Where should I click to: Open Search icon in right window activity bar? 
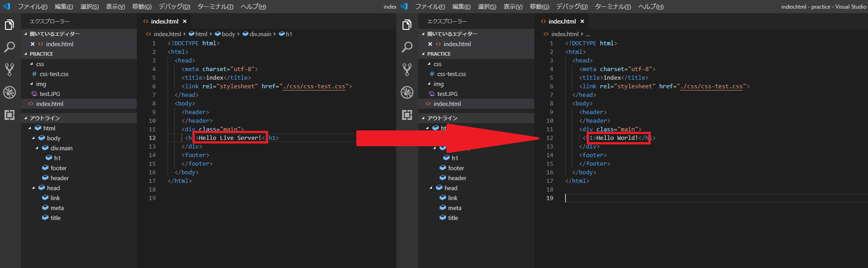(x=407, y=47)
